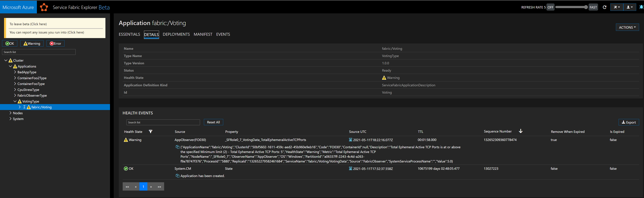Image resolution: width=644 pixels, height=198 pixels.
Task: Open the user account menu icon
Action: click(629, 7)
